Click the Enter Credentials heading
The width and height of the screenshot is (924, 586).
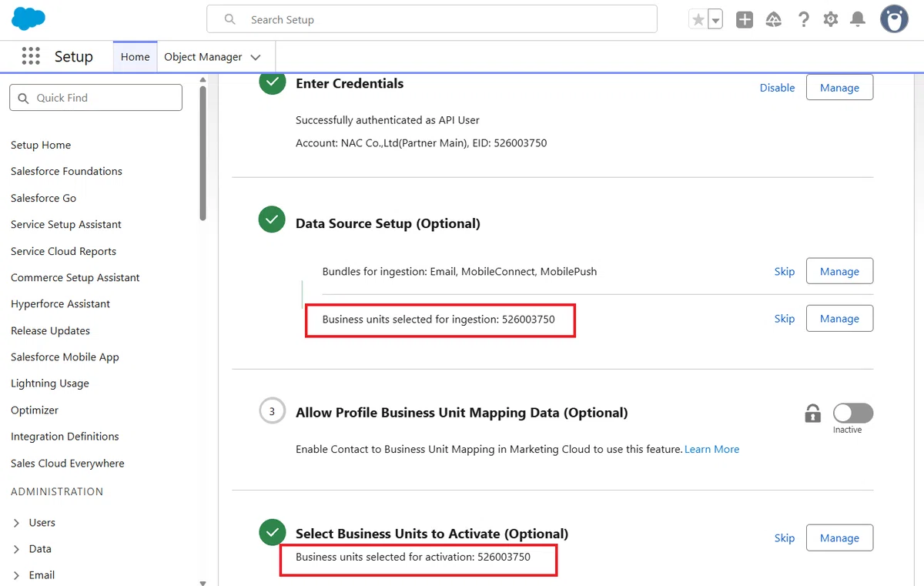click(x=350, y=83)
